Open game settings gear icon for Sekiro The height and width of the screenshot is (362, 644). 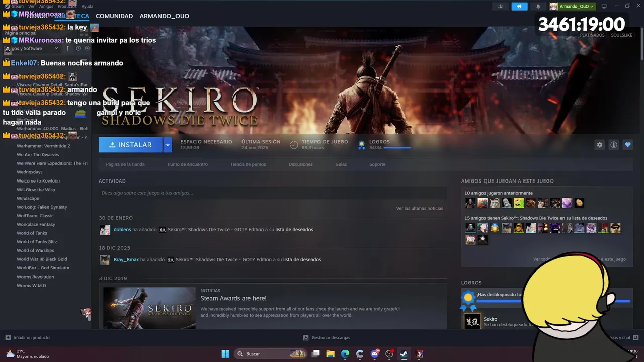point(600,145)
